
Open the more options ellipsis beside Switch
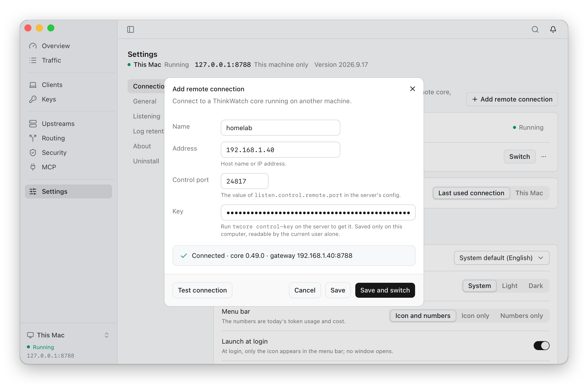[x=544, y=157]
